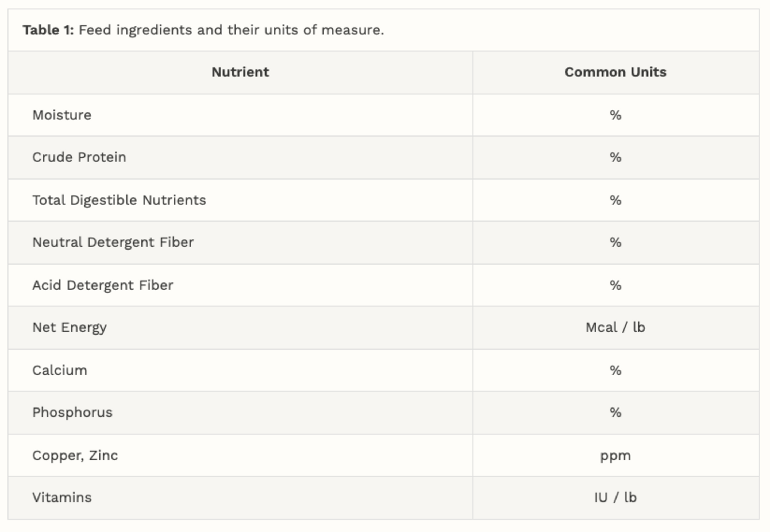This screenshot has height=532, width=770.
Task: Click the percent unit for Phosphorus
Action: coord(615,413)
